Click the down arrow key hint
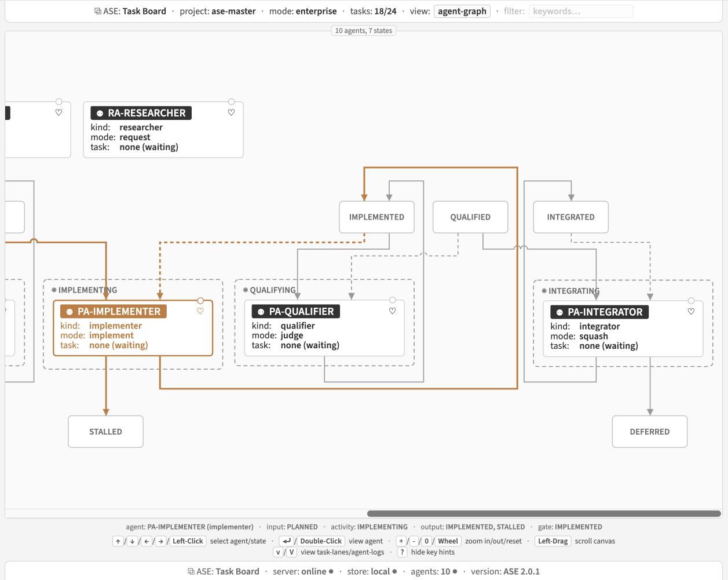 tap(132, 541)
